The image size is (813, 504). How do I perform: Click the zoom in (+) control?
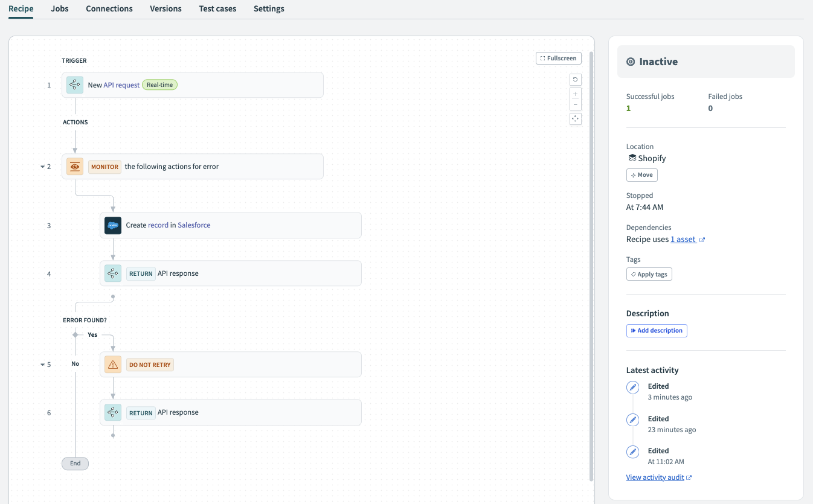click(575, 94)
